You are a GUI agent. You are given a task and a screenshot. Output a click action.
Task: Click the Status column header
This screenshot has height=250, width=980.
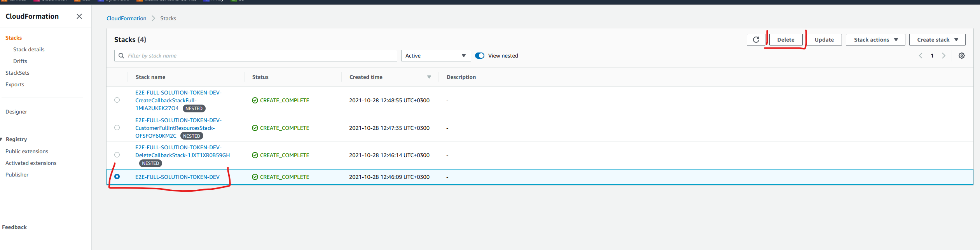pyautogui.click(x=260, y=77)
